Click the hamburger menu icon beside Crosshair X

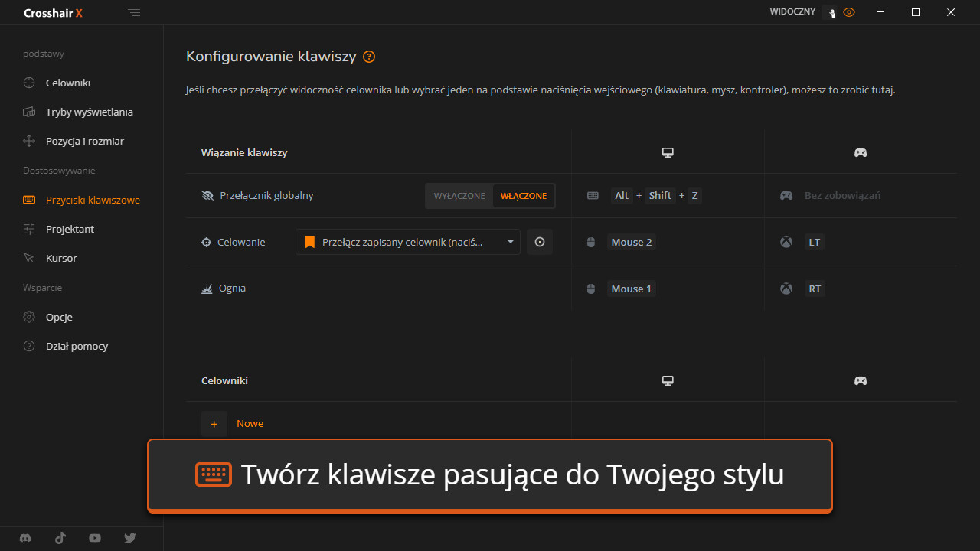135,13
